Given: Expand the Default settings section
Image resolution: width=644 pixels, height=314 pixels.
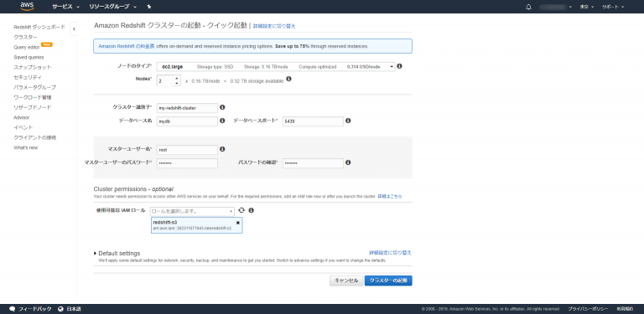Looking at the screenshot, I should click(x=117, y=254).
